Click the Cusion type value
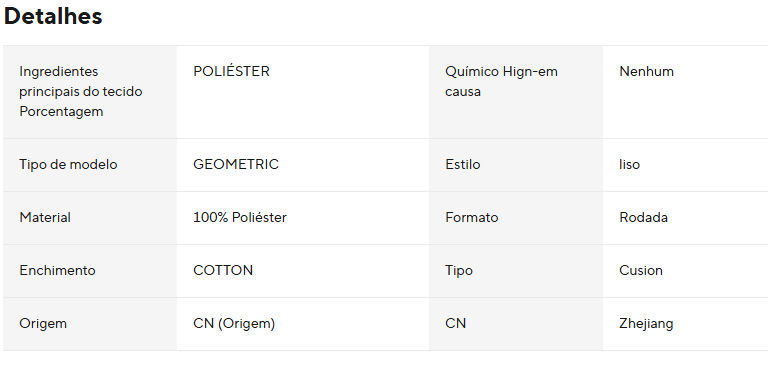The height and width of the screenshot is (365, 768). pos(641,270)
